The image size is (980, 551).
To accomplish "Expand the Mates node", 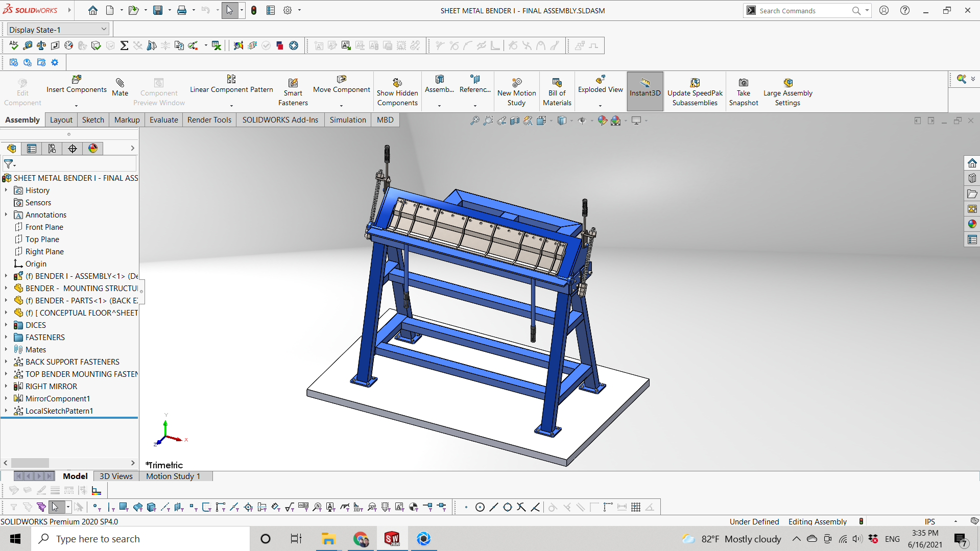I will tap(6, 350).
